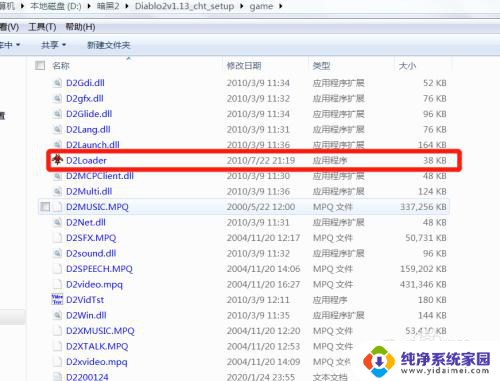Click the D2SFX.MPQ file icon
The width and height of the screenshot is (500, 381).
pos(57,238)
